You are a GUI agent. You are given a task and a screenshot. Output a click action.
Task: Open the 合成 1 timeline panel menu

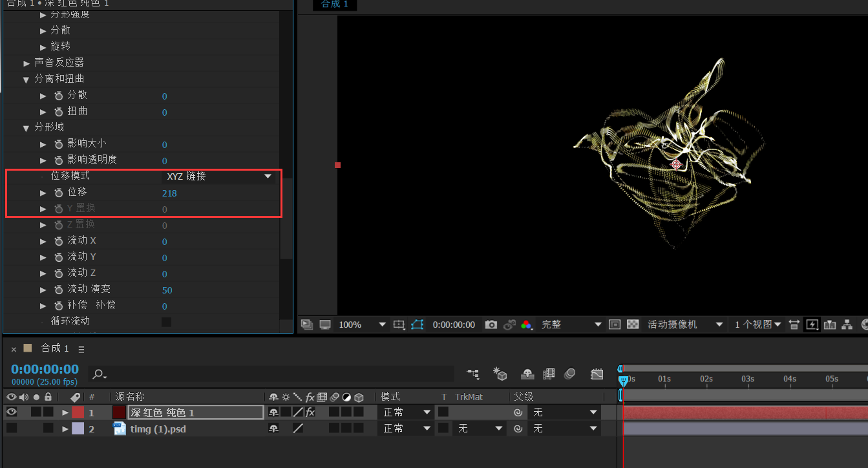[x=81, y=349]
